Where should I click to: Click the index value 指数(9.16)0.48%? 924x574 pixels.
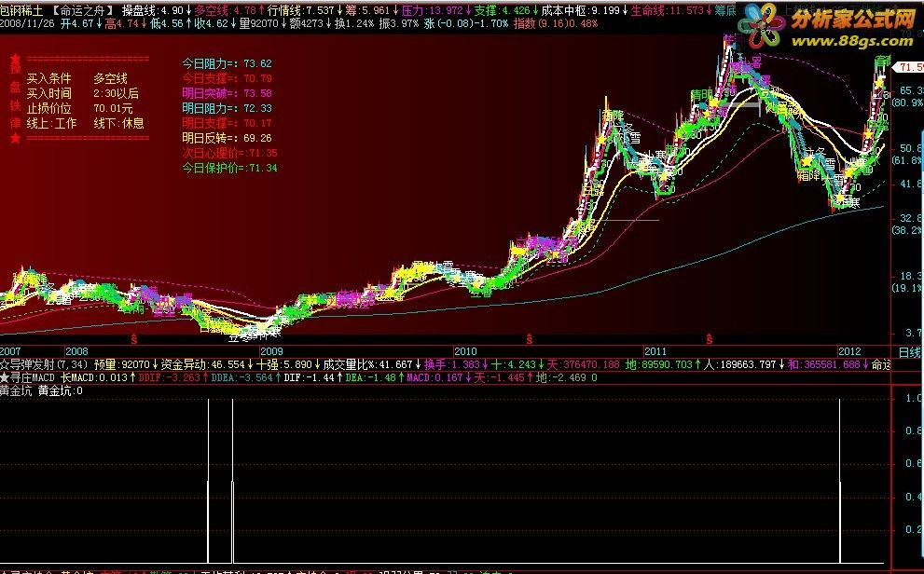[x=556, y=23]
